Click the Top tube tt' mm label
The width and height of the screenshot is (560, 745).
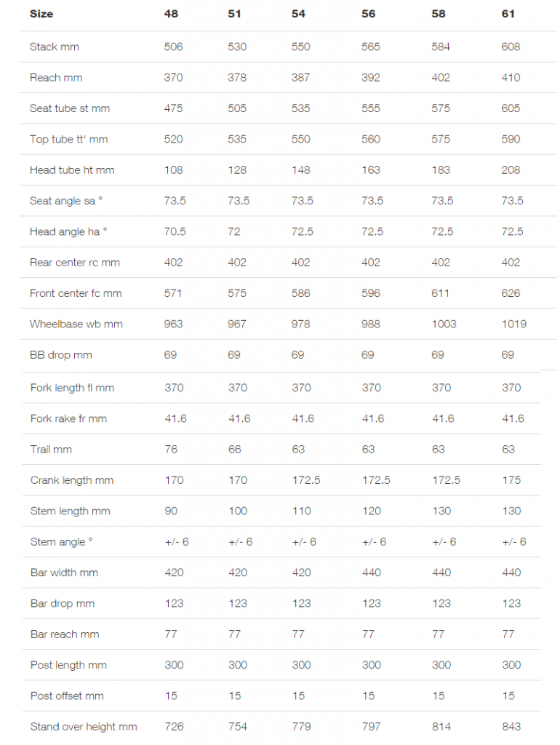click(69, 139)
